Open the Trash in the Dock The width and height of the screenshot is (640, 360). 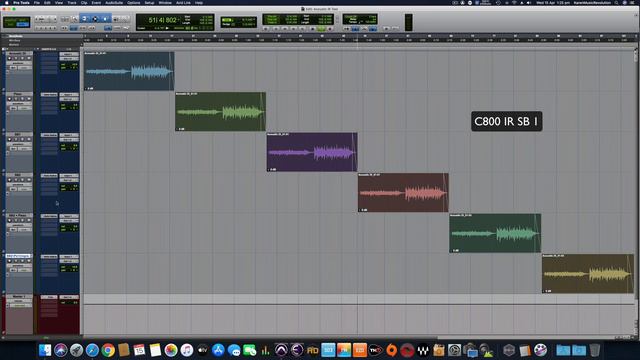(x=595, y=350)
